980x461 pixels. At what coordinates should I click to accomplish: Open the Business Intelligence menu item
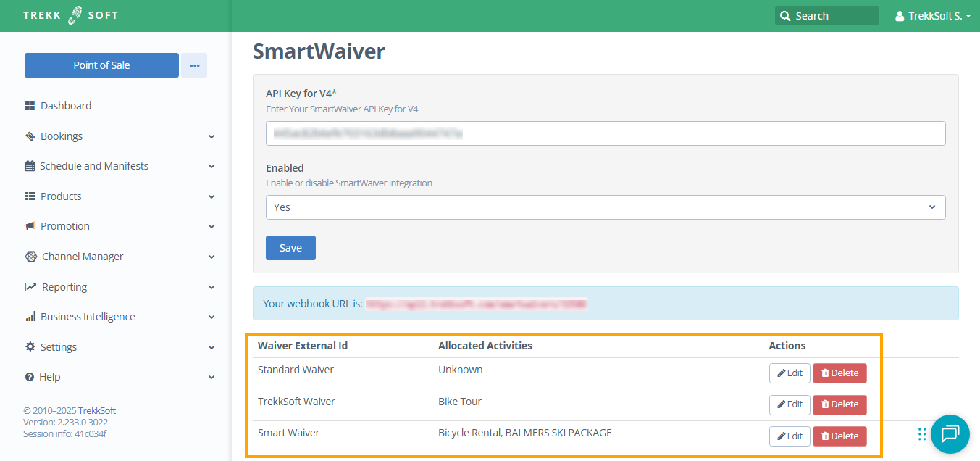(x=88, y=317)
